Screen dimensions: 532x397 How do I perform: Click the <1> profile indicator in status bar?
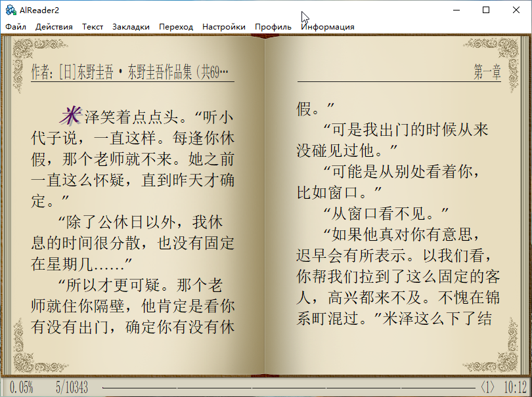487,387
